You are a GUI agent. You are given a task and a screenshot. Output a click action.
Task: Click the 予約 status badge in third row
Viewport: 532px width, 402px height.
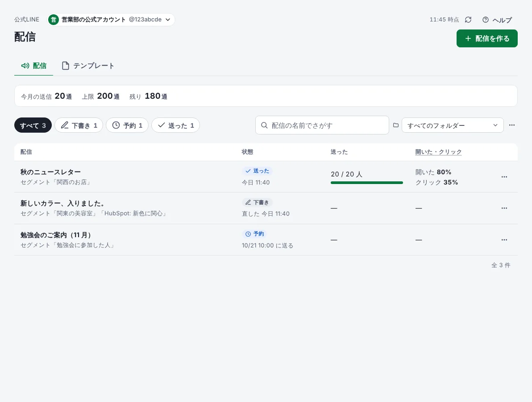(x=254, y=234)
